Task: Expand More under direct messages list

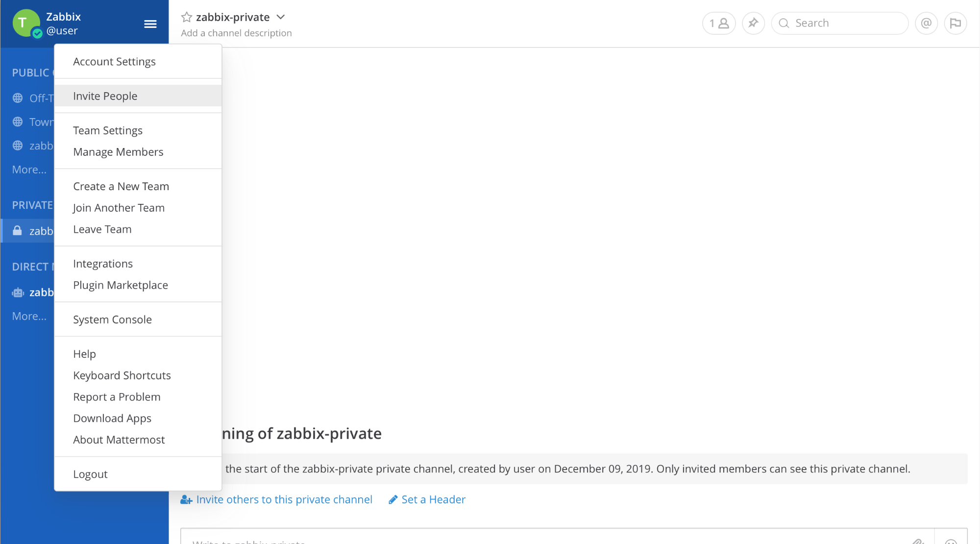Action: pos(29,316)
